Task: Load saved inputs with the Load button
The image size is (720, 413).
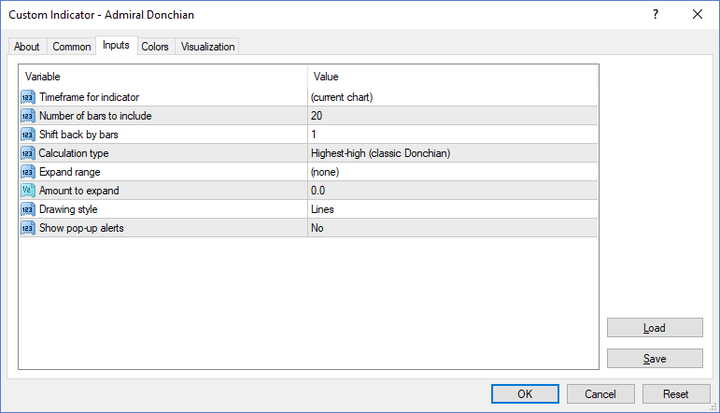Action: coord(654,328)
